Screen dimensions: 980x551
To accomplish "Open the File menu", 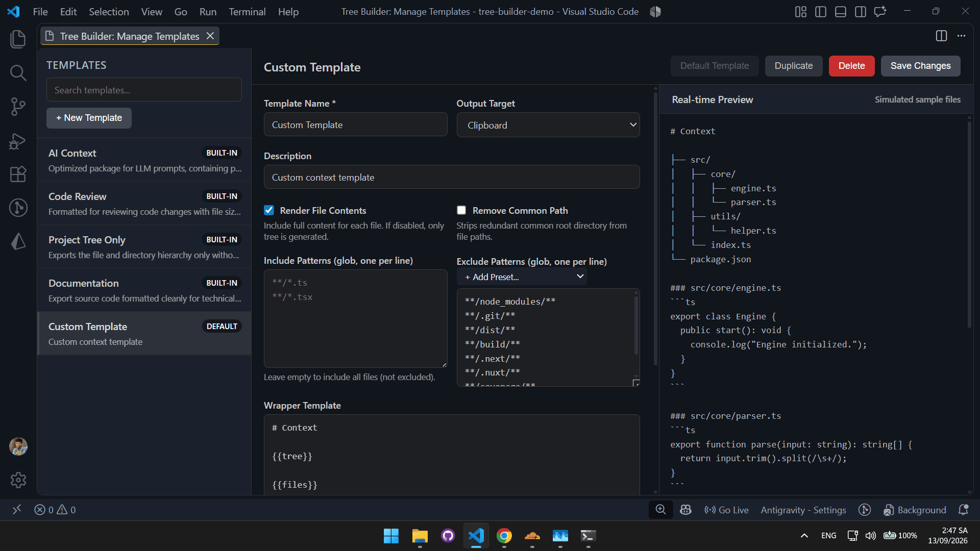I will [x=40, y=12].
